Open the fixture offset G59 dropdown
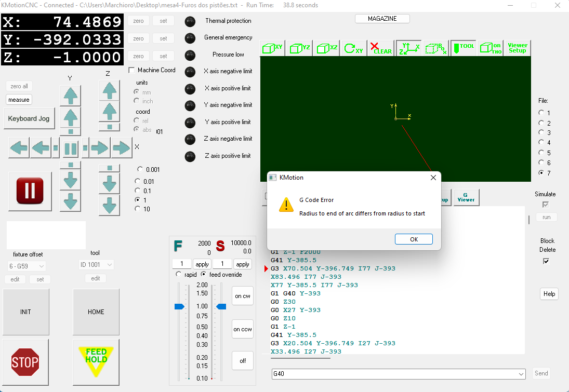Image resolution: width=569 pixels, height=392 pixels. point(27,265)
